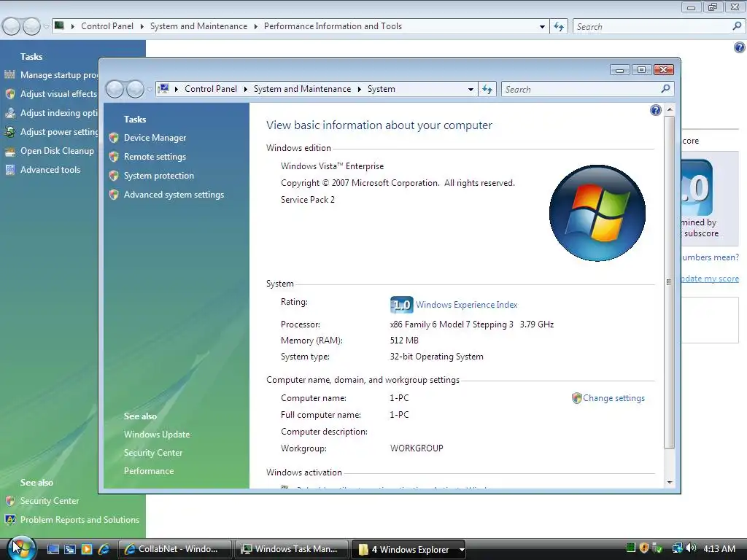Switch to CollabNet taskbar button
This screenshot has width=747, height=560.
174,549
